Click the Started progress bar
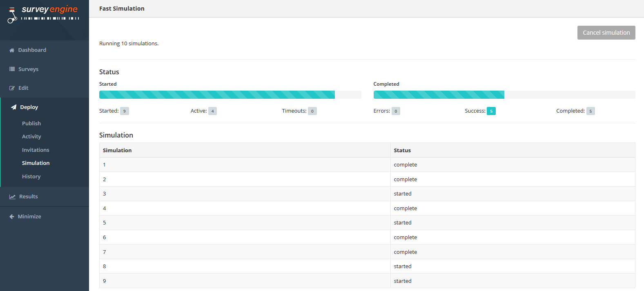The height and width of the screenshot is (291, 644). [230, 95]
